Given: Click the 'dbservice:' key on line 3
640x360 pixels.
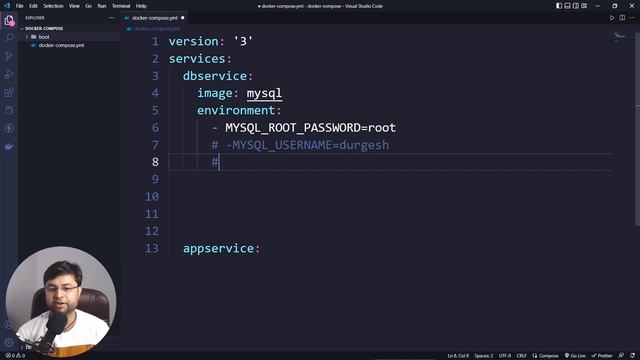Looking at the screenshot, I should 218,76.
